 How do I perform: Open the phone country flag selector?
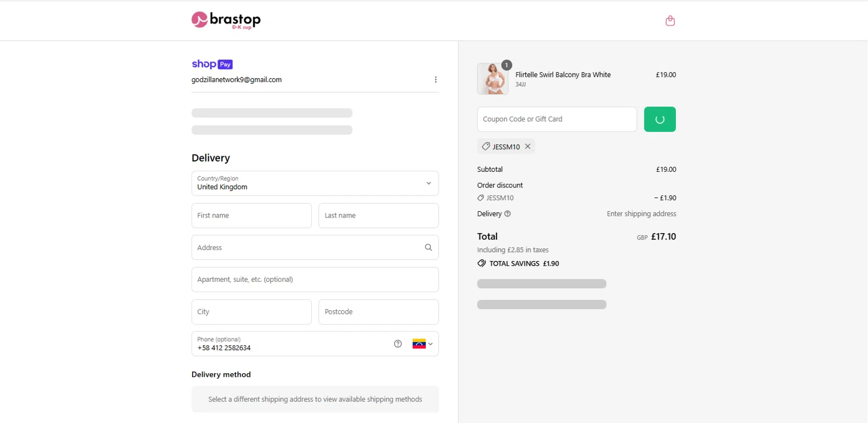422,344
